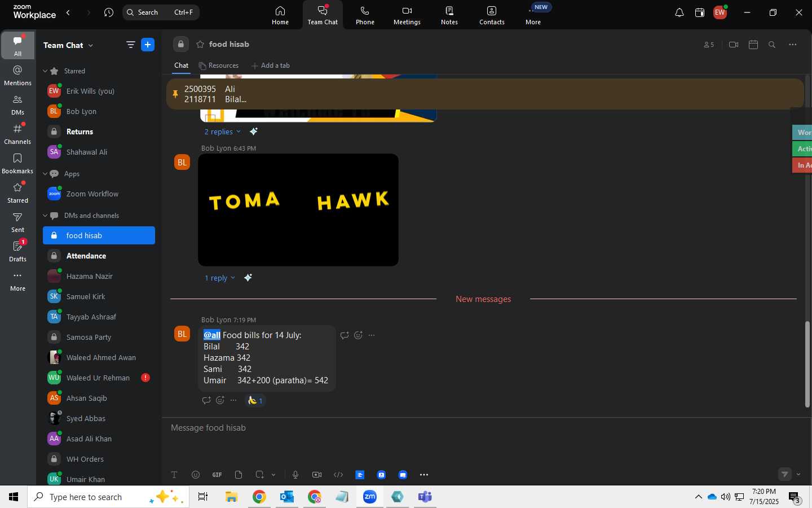Record an audio message

[295, 475]
